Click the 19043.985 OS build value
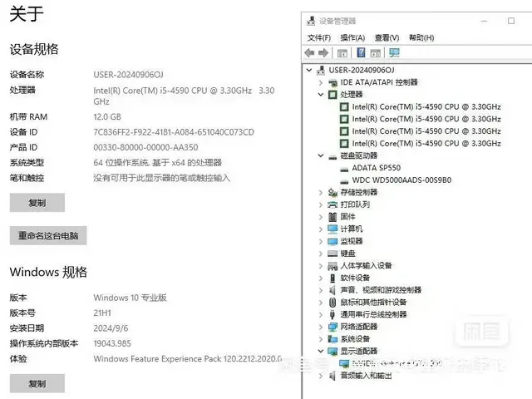532x399 pixels. click(112, 343)
